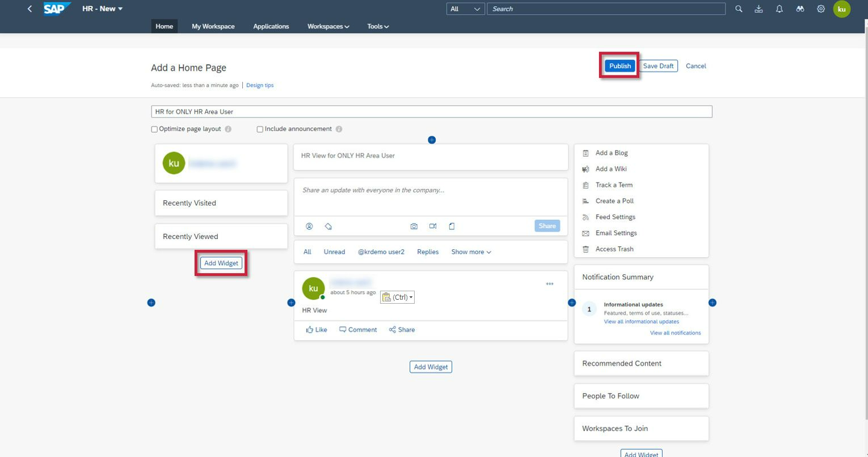Viewport: 868px width, 457px height.
Task: Open the HR - New workspace dropdown
Action: 102,9
